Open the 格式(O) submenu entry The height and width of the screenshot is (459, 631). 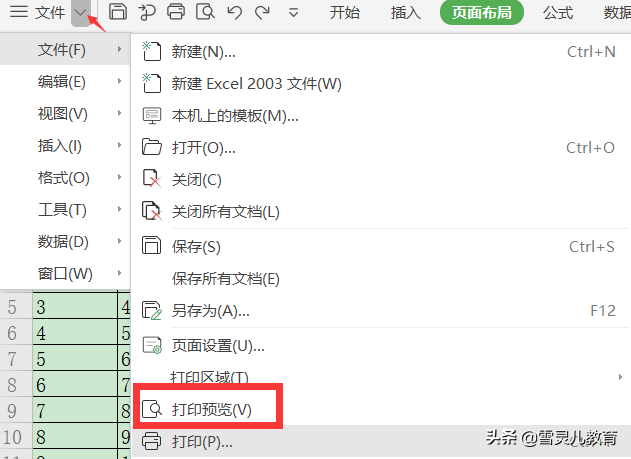coord(65,178)
